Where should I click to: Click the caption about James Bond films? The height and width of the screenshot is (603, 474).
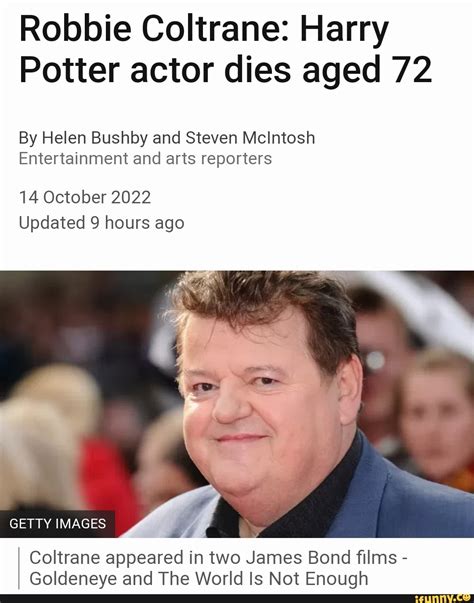(218, 568)
